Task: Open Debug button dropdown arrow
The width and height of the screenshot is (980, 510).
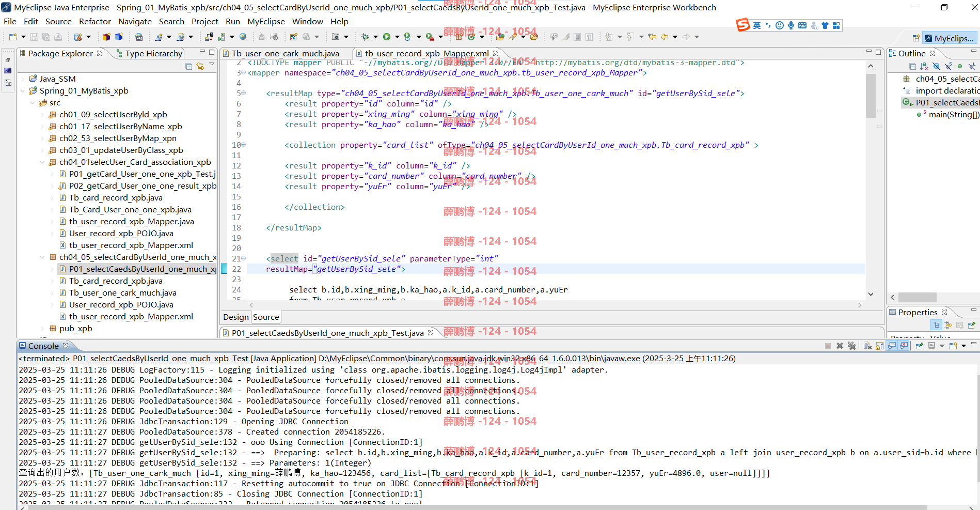Action: [375, 37]
